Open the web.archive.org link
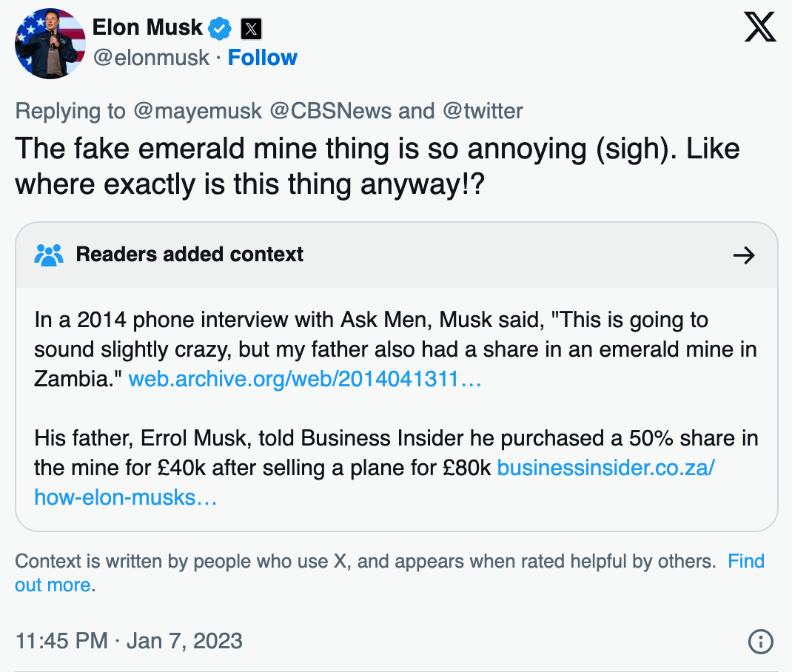 (305, 379)
